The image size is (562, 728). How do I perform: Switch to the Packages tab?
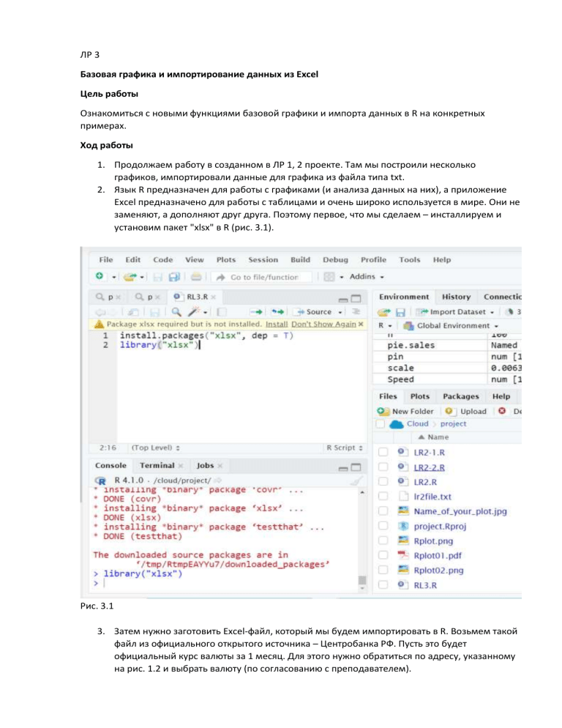[460, 396]
